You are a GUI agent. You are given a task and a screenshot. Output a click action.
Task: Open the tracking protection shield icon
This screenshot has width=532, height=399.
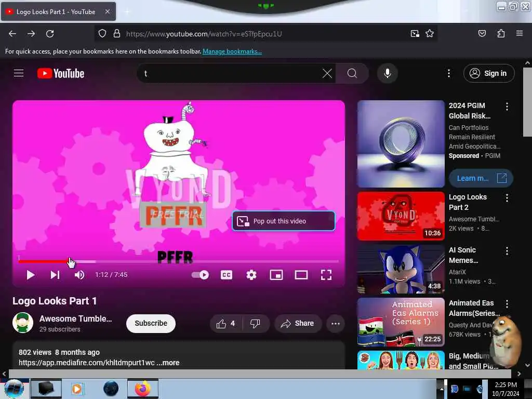(102, 34)
